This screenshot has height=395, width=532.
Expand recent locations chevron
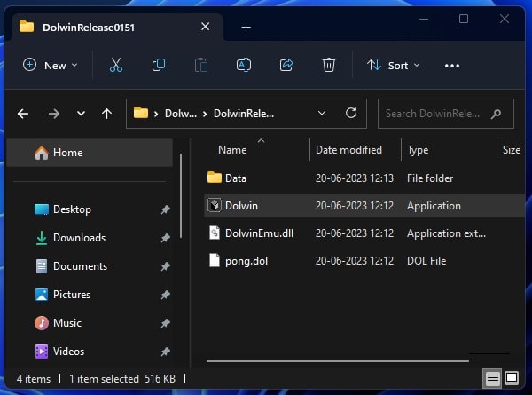81,114
